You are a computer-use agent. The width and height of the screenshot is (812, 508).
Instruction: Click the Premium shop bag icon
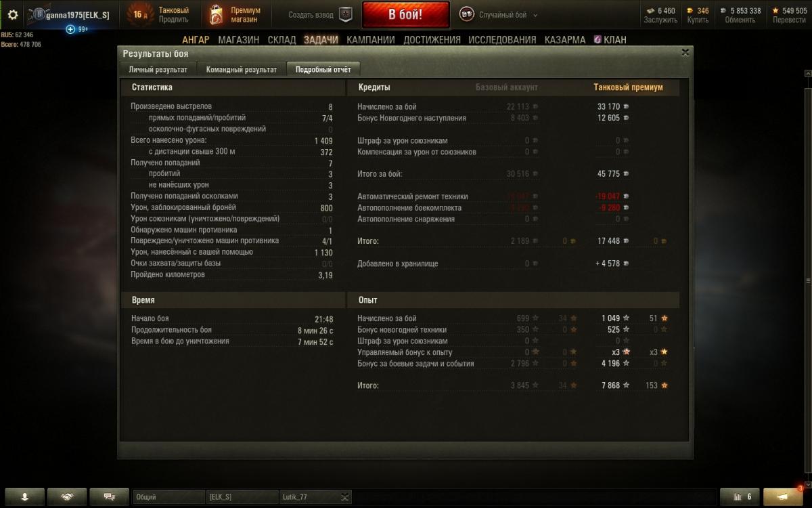[x=216, y=14]
